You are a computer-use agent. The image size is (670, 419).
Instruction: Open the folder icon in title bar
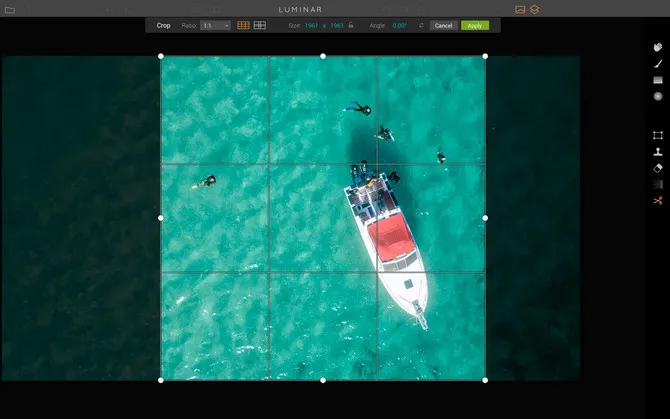tap(10, 10)
